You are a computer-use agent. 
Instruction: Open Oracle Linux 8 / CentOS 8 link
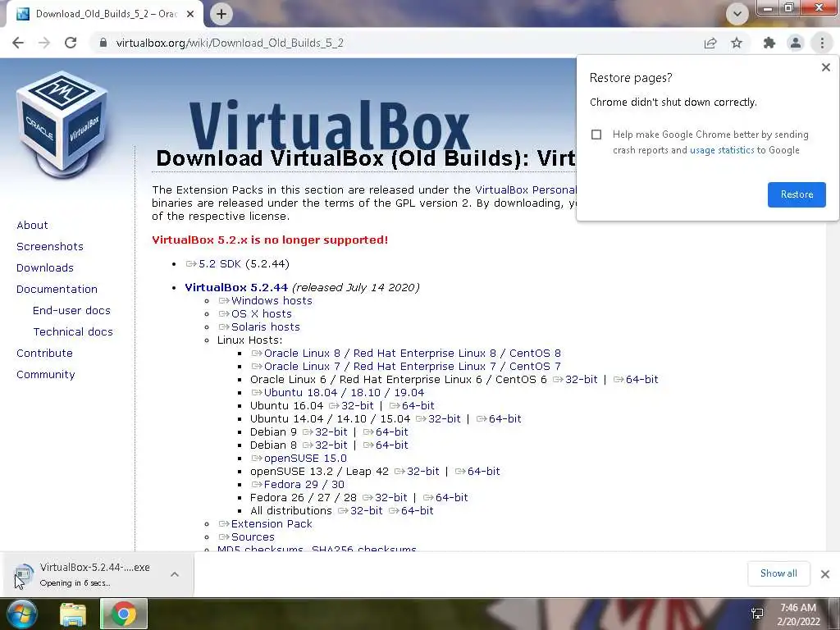tap(406, 353)
